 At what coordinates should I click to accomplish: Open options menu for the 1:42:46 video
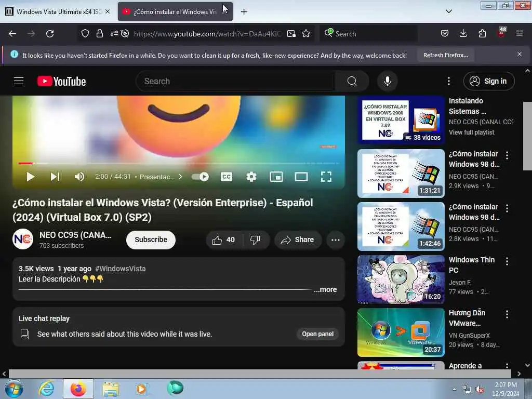click(507, 208)
